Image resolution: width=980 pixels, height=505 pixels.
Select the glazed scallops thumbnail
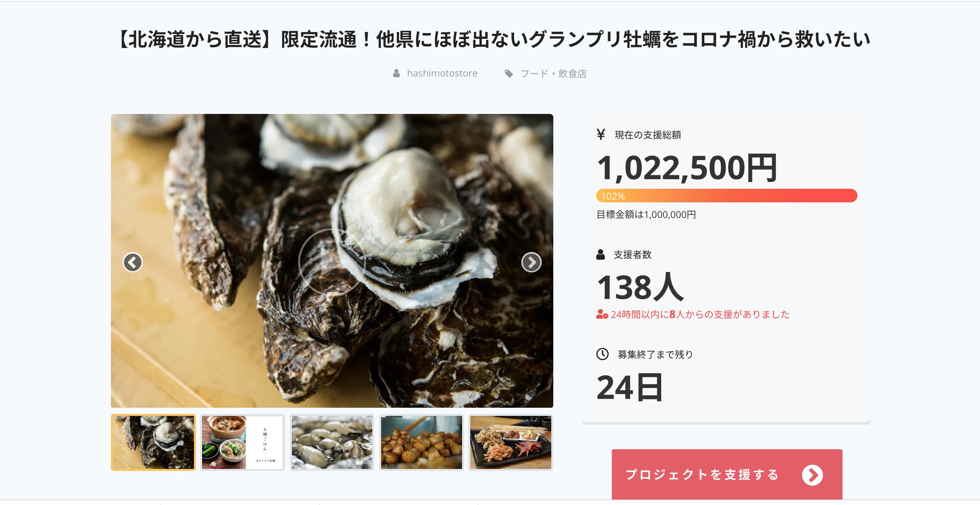421,442
